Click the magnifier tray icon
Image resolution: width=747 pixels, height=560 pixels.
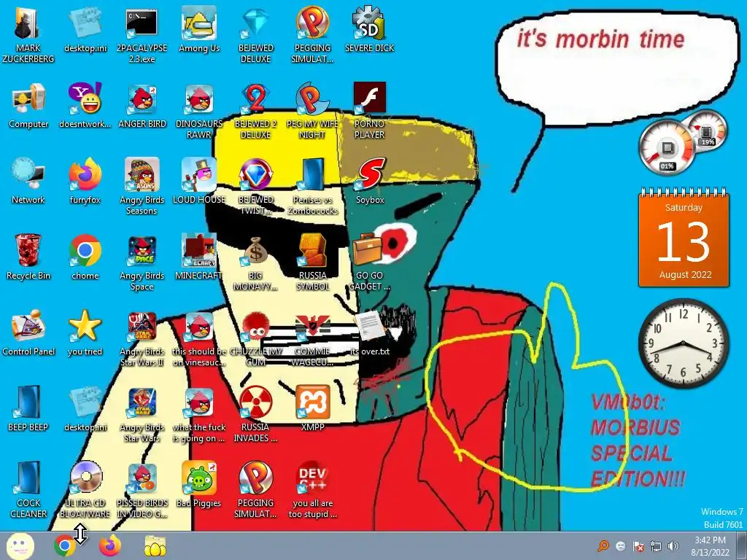pyautogui.click(x=603, y=546)
